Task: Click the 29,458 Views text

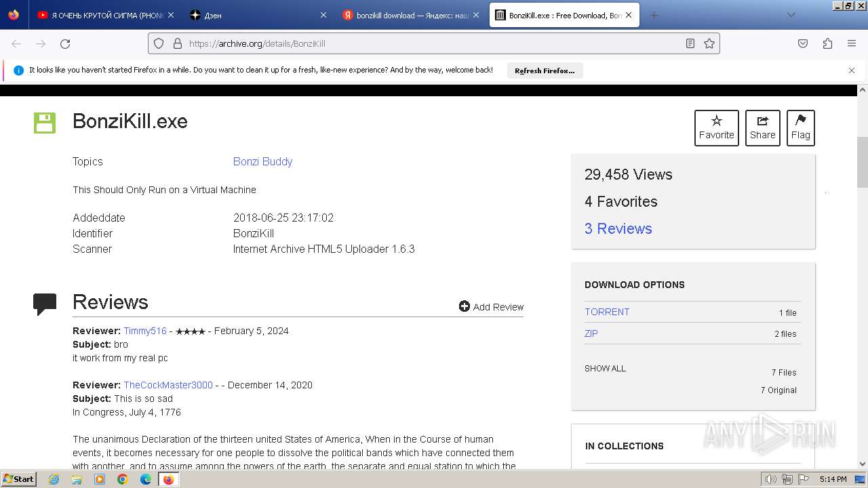Action: [629, 174]
